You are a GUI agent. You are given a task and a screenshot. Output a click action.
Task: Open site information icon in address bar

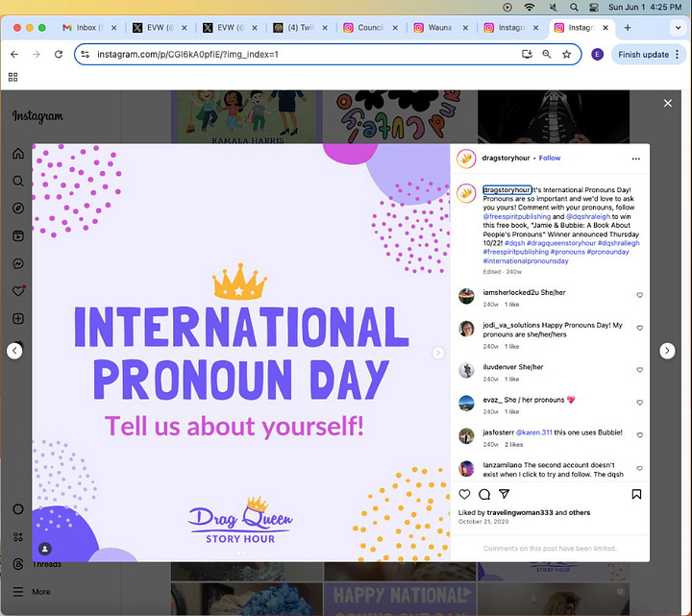pos(86,54)
